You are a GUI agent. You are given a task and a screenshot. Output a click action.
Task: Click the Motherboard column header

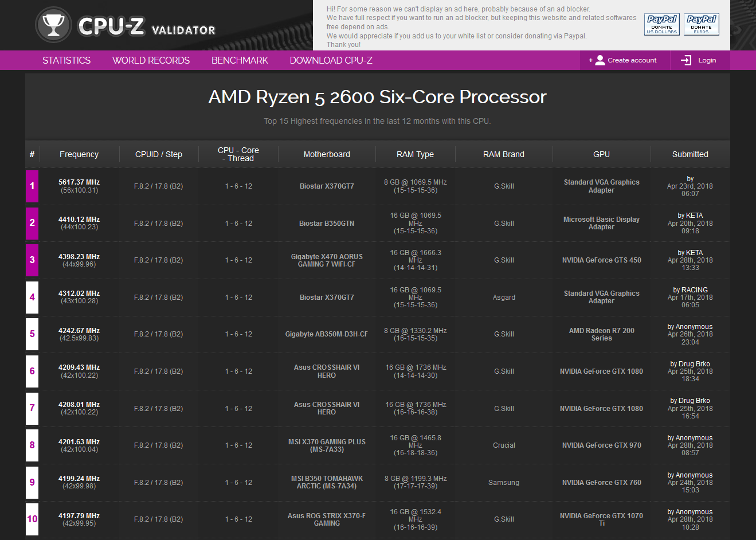click(x=327, y=154)
